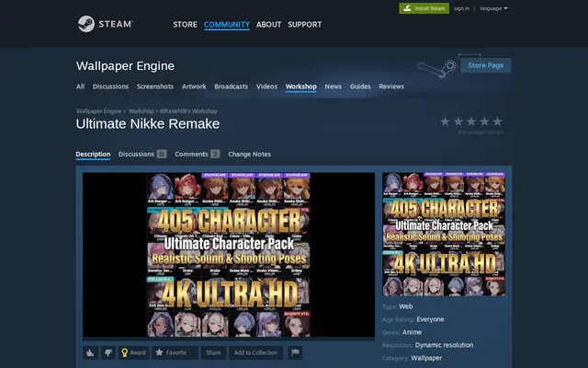This screenshot has width=588, height=368.
Task: Click the Anime genre tag
Action: click(x=412, y=332)
